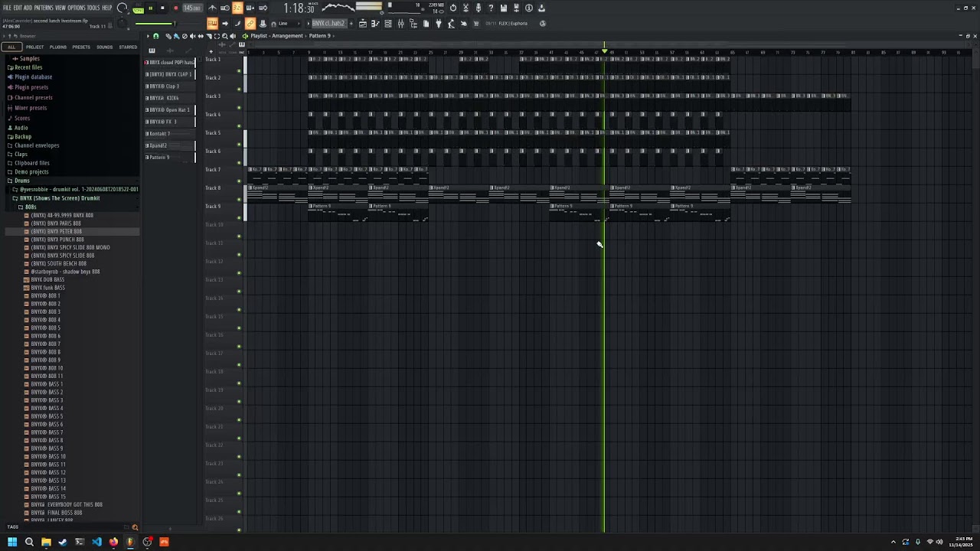This screenshot has width=980, height=551.
Task: Select the Playback speaker tool in playlist
Action: [x=233, y=36]
